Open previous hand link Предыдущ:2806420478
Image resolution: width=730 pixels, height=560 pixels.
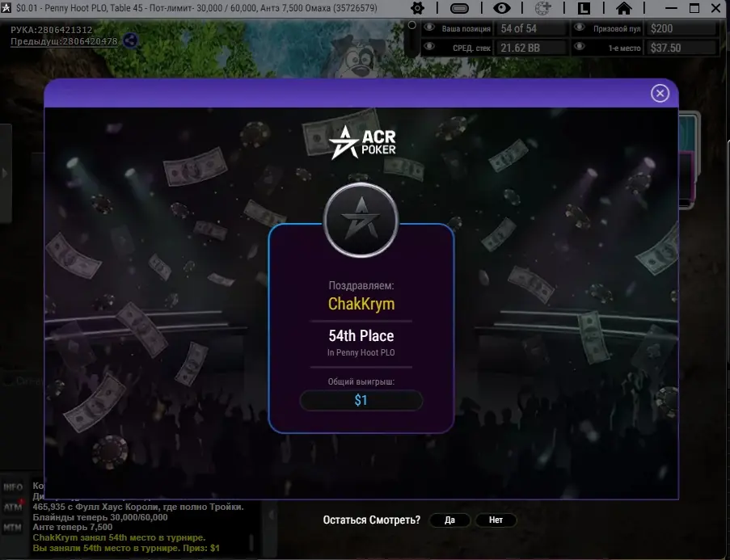click(64, 41)
